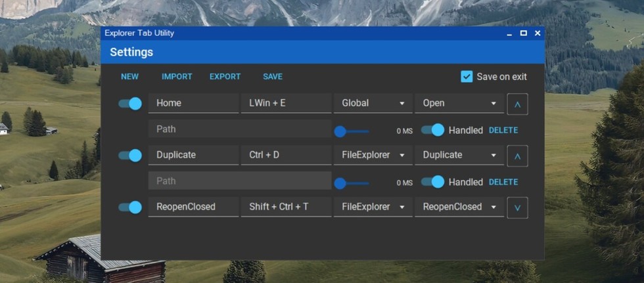Toggle Handled switch under Home row
644x283 pixels.
click(x=432, y=130)
